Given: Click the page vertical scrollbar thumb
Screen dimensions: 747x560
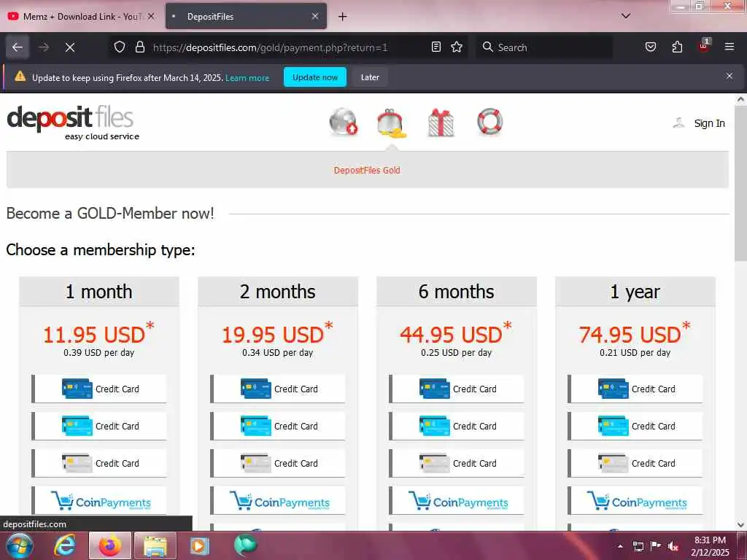Looking at the screenshot, I should [x=740, y=184].
